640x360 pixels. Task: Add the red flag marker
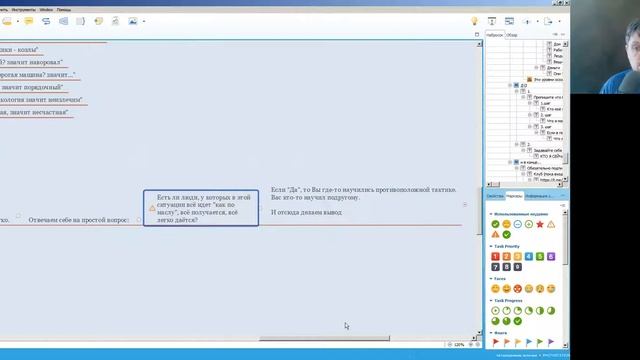click(x=495, y=342)
